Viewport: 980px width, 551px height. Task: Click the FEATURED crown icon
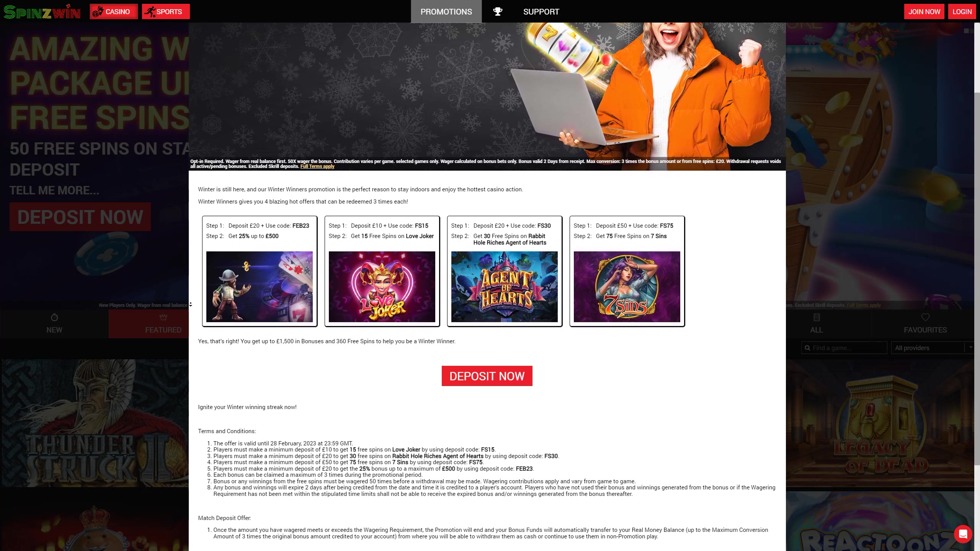point(163,317)
